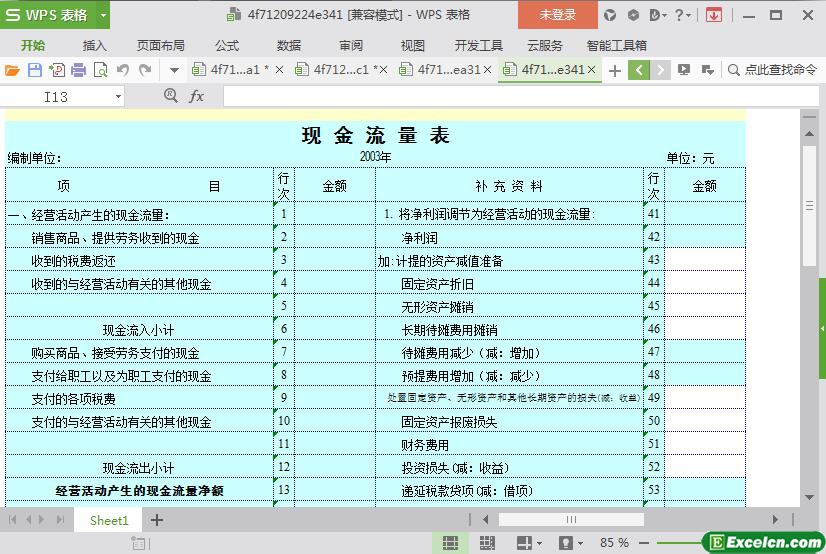Image resolution: width=826 pixels, height=554 pixels.
Task: Click the print preview icon
Action: coord(100,70)
